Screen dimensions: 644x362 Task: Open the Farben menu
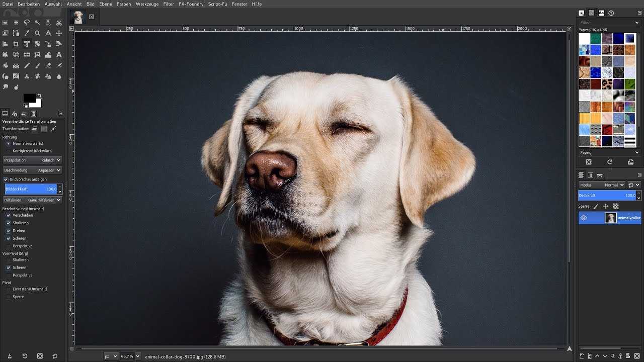coord(124,4)
